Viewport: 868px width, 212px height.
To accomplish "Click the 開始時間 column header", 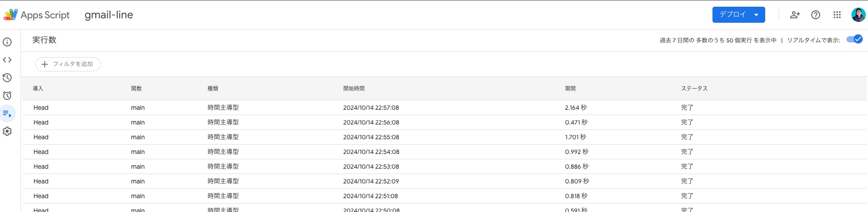I will (x=354, y=88).
